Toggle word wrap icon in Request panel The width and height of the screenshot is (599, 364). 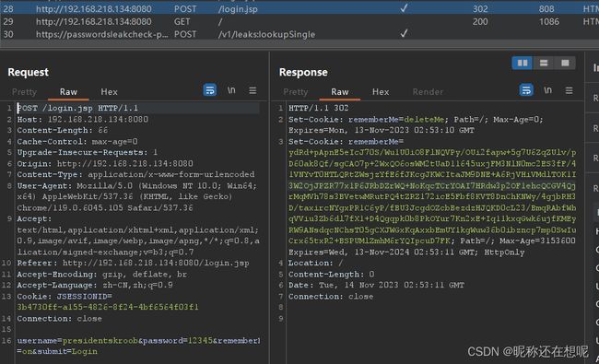[210, 90]
